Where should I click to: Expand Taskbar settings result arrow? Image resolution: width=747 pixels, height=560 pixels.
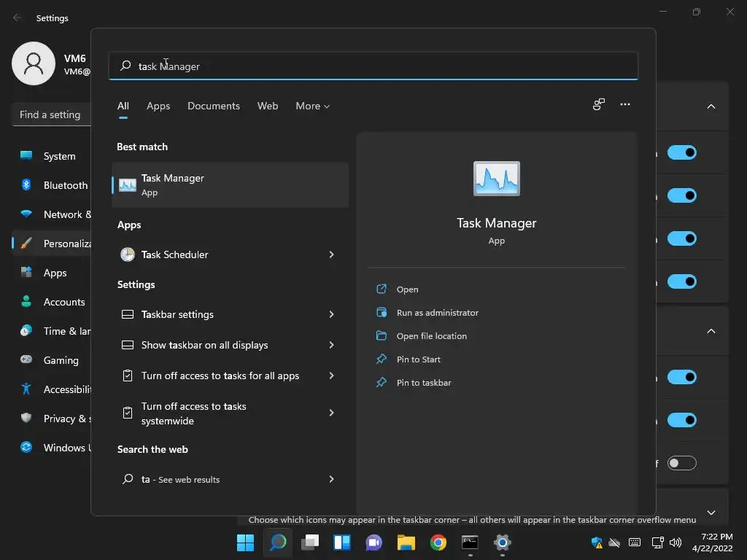tap(332, 314)
